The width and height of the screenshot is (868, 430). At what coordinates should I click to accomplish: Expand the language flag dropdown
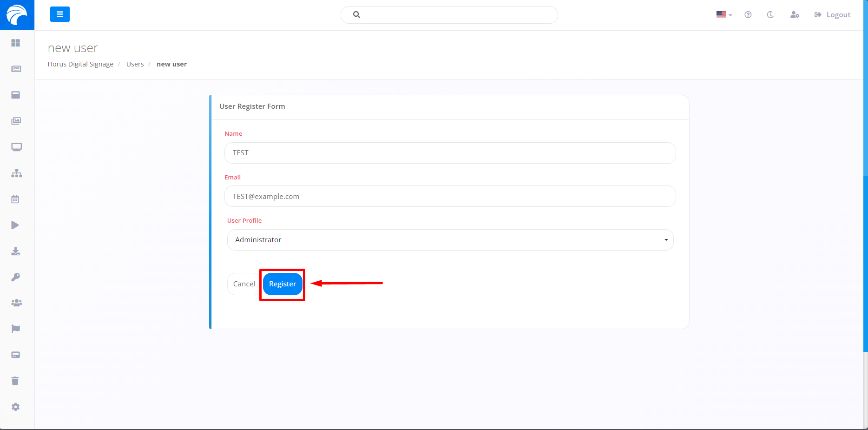[723, 15]
